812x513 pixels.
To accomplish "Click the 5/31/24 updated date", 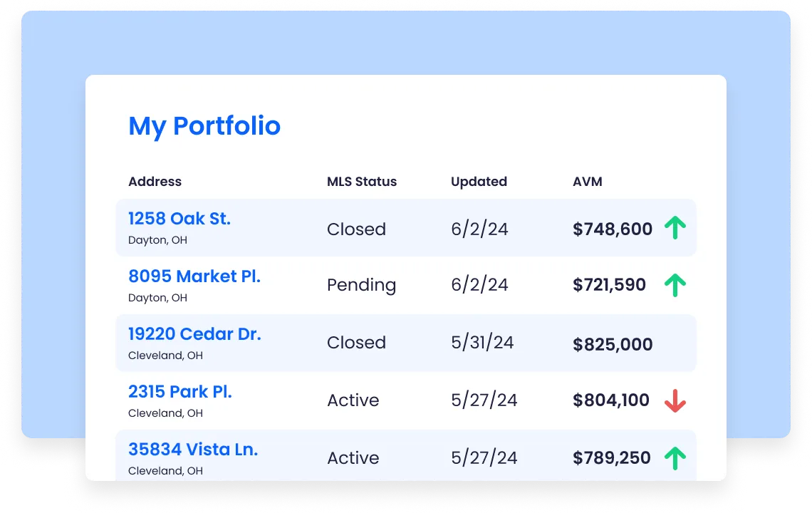I will click(x=482, y=343).
